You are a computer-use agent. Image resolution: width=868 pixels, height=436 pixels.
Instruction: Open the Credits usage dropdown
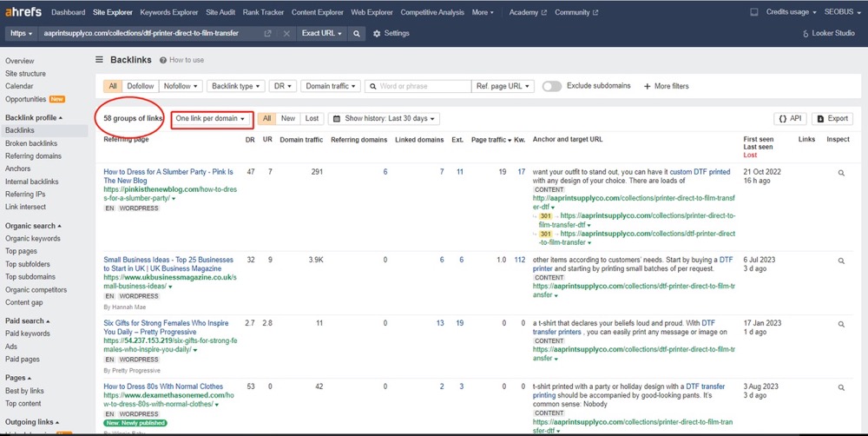[x=791, y=12]
